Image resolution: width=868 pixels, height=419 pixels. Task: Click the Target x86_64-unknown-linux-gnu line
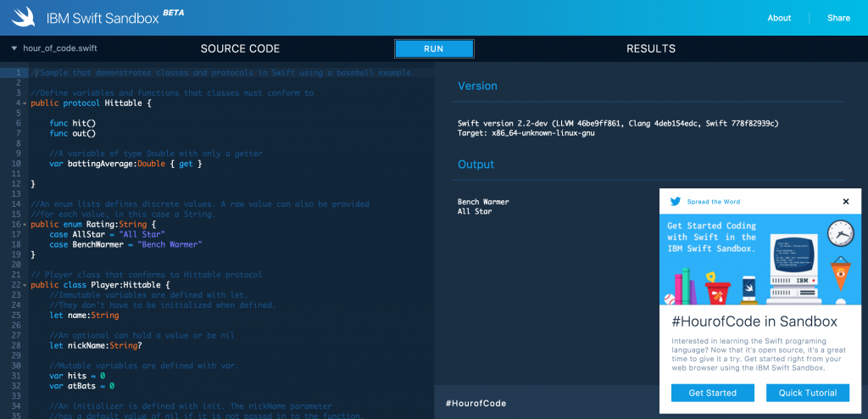pos(526,133)
